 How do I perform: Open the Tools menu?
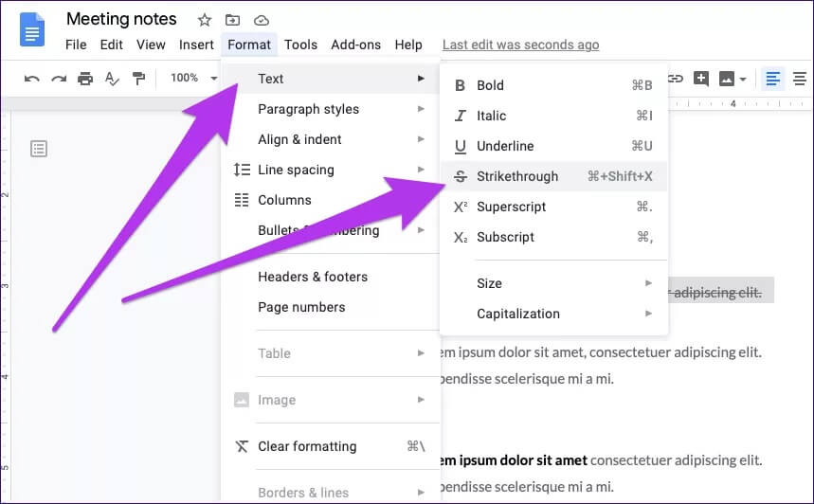click(x=300, y=45)
